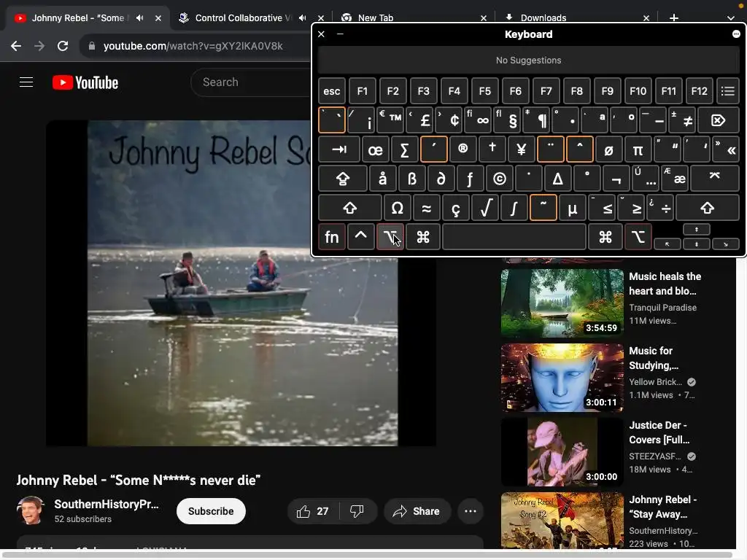The image size is (747, 560).
Task: Click the section § key
Action: click(507, 120)
